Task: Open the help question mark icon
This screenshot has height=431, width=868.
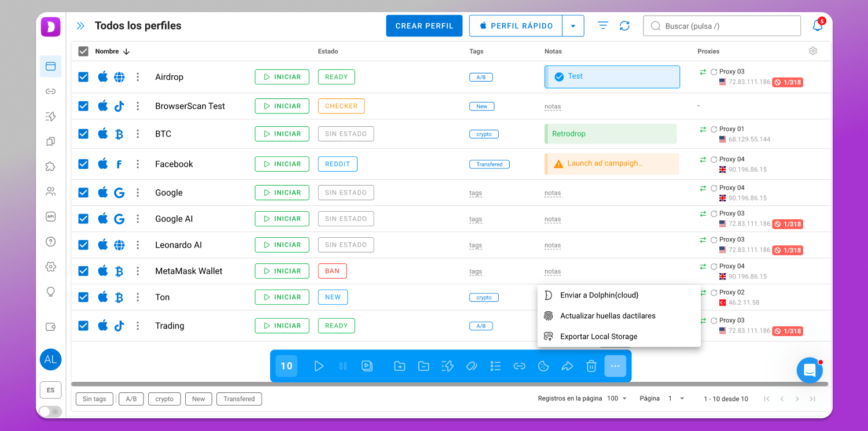Action: (50, 242)
